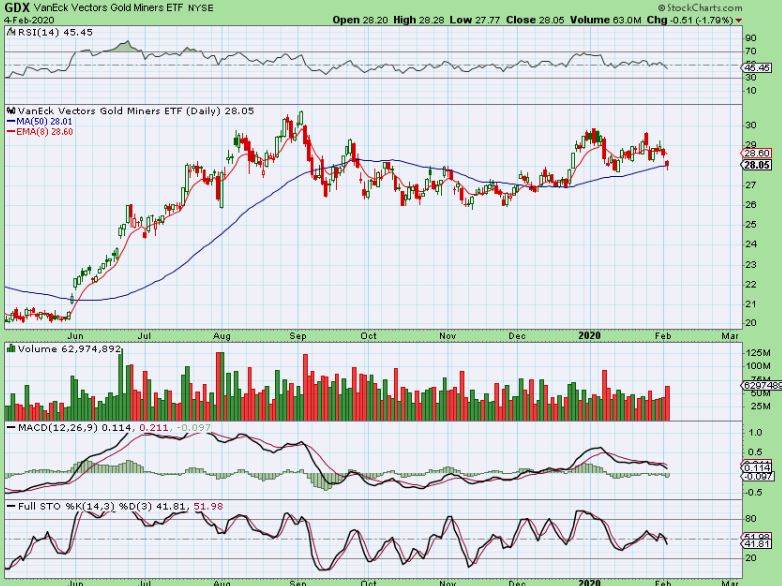Screen dimensions: 782x586
Task: Click the NYSE exchange label
Action: 201,8
